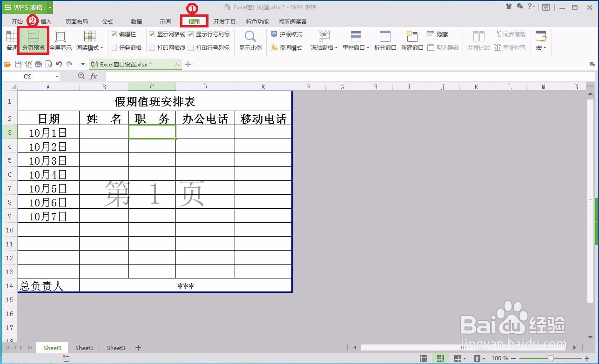Viewport: 599px width, 364px height.
Task: Enter full screen display (全屏显示)
Action: point(61,41)
